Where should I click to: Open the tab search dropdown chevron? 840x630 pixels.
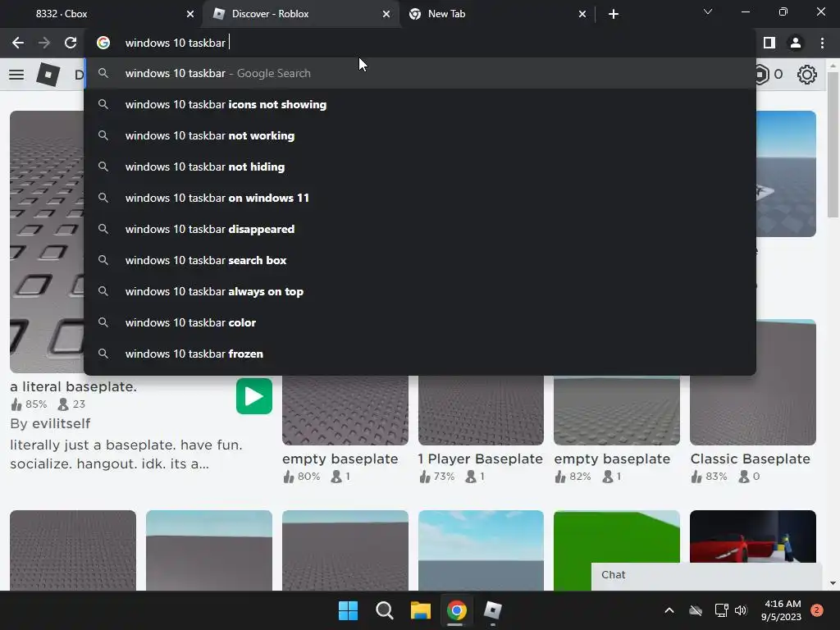click(708, 11)
